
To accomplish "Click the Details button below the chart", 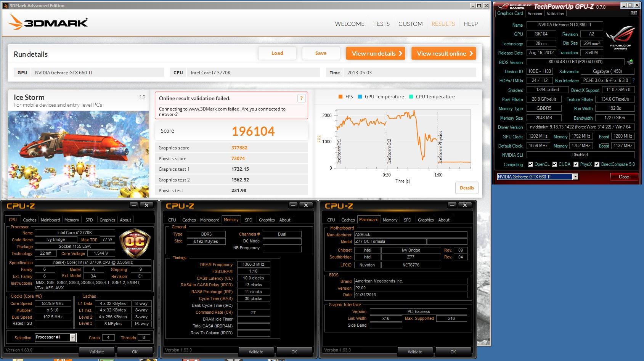I will coord(467,188).
